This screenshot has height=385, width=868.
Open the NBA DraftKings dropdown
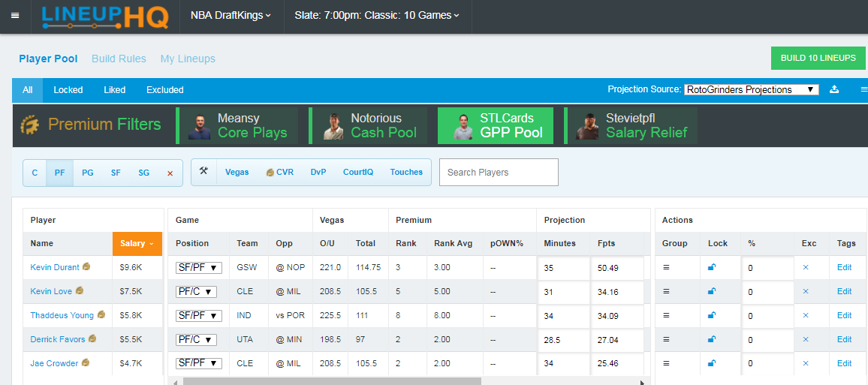[x=231, y=16]
